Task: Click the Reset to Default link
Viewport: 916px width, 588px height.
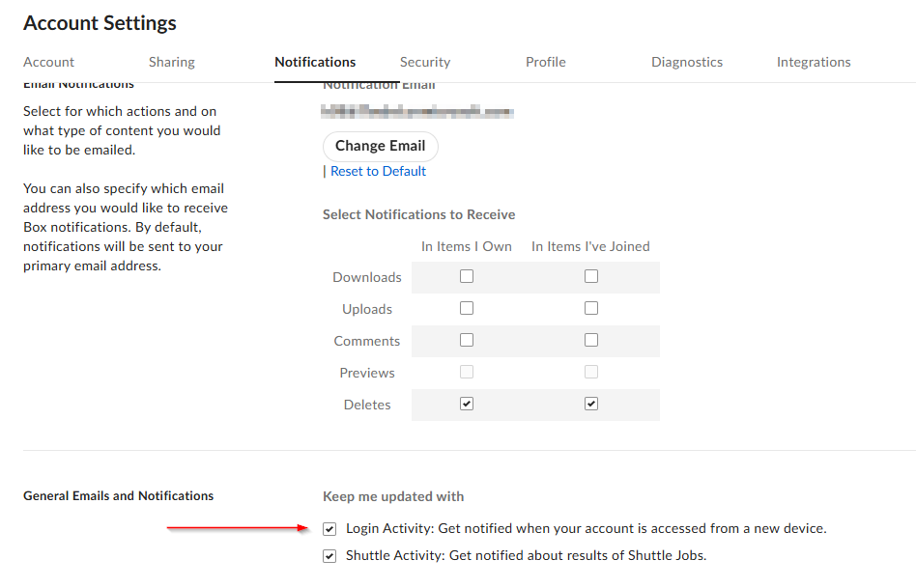Action: pos(378,171)
